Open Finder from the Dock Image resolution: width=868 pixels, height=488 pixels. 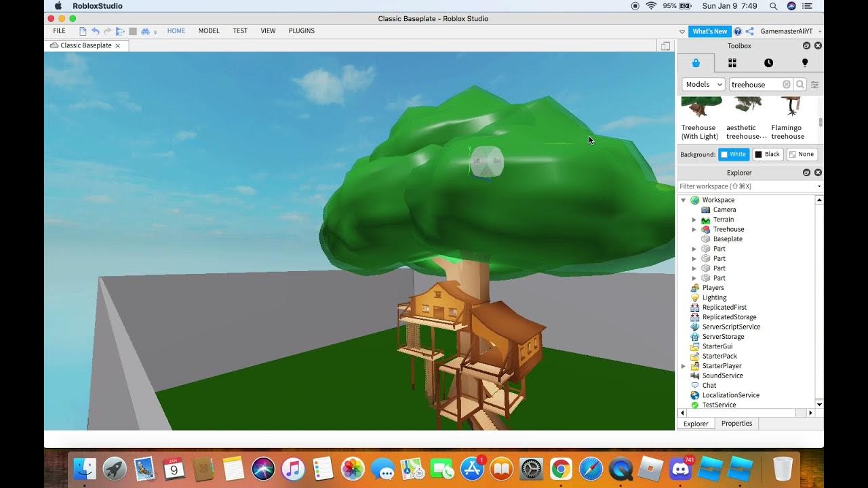tap(85, 468)
